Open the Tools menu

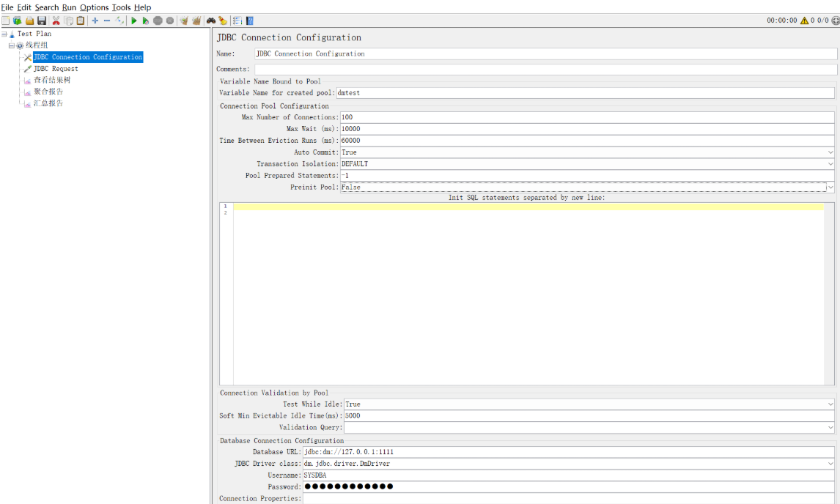pos(121,7)
